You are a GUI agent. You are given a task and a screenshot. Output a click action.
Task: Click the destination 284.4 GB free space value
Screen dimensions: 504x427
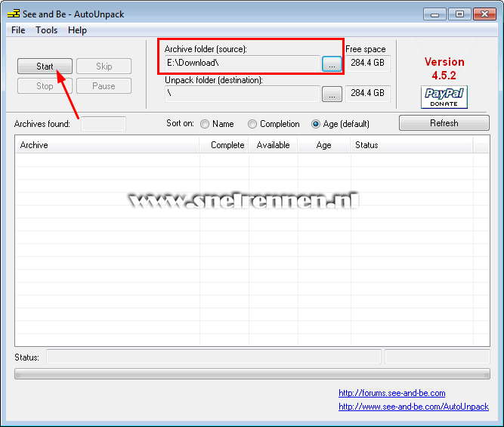[368, 93]
